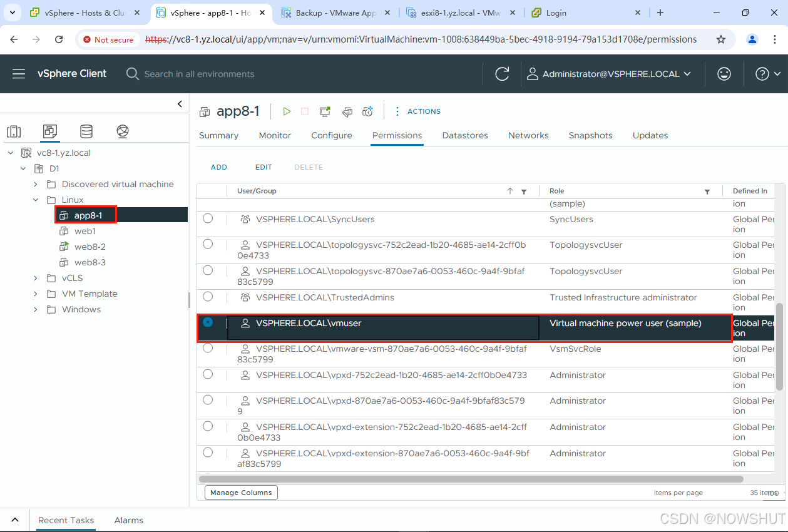Click EDIT for the selected permission
788x532 pixels.
coord(264,167)
